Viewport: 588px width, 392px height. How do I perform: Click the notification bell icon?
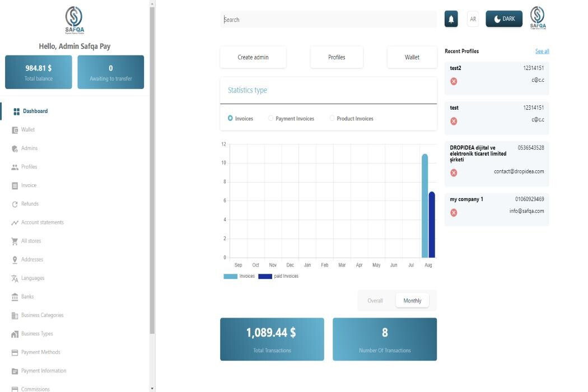(451, 19)
